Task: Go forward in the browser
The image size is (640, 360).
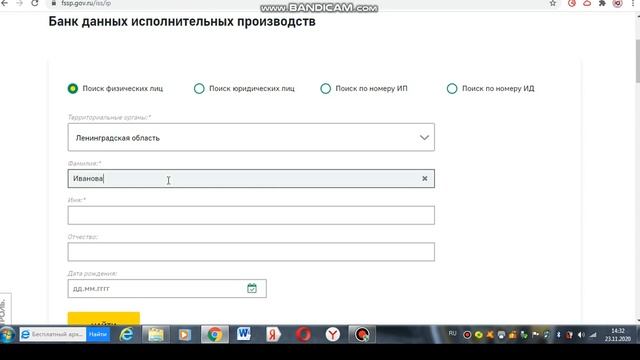Action: point(20,3)
